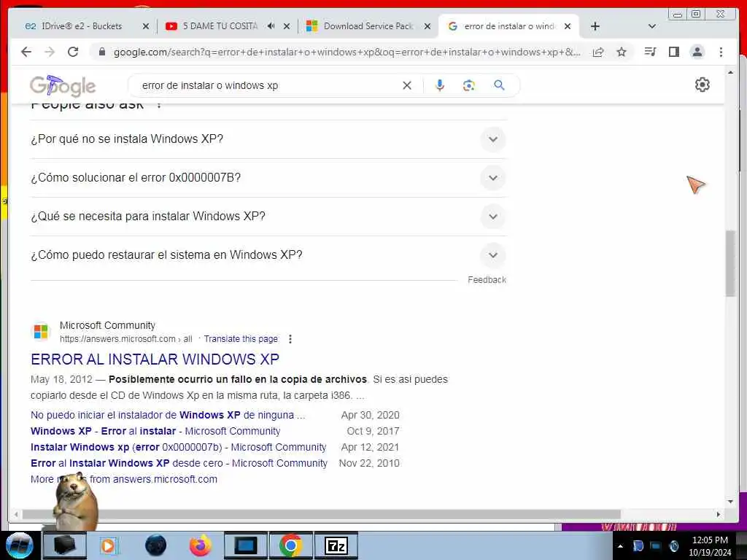
Task: Open a new tab with plus button
Action: click(x=595, y=26)
